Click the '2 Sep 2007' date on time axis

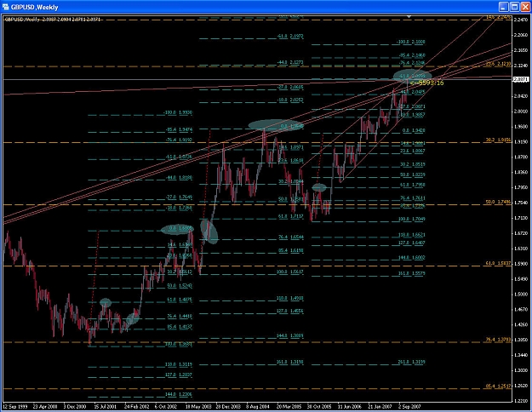click(x=409, y=406)
